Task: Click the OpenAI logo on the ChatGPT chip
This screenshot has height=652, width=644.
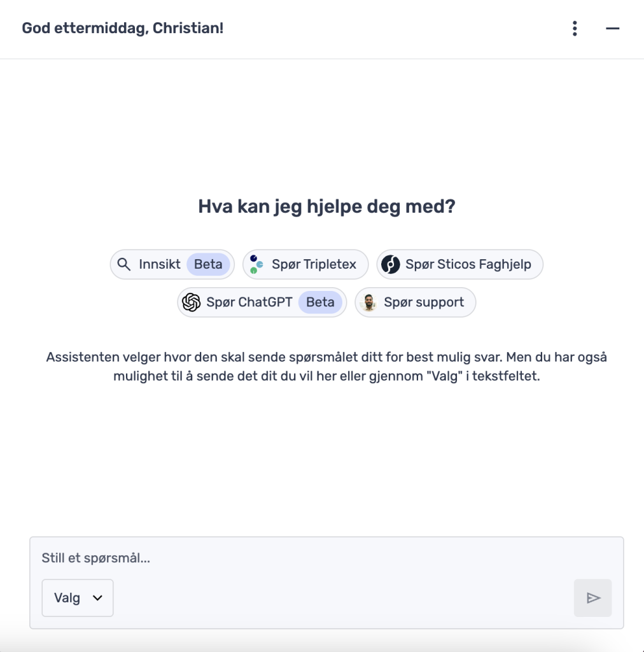Action: click(191, 302)
